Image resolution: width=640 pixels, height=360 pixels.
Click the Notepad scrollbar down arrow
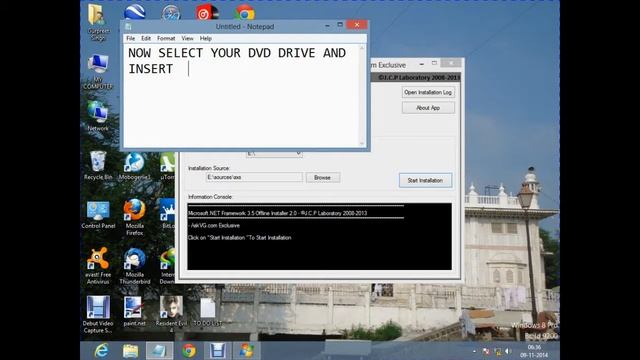[361, 143]
